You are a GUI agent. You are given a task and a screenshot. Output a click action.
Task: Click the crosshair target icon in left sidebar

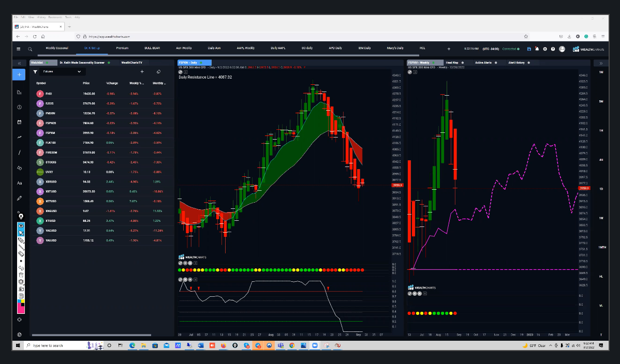(19, 320)
